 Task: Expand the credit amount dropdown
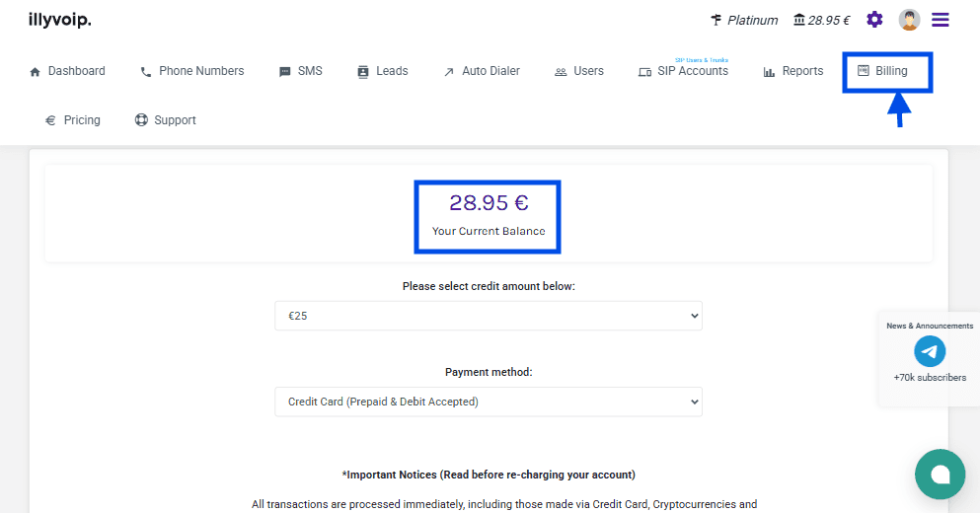click(x=488, y=316)
